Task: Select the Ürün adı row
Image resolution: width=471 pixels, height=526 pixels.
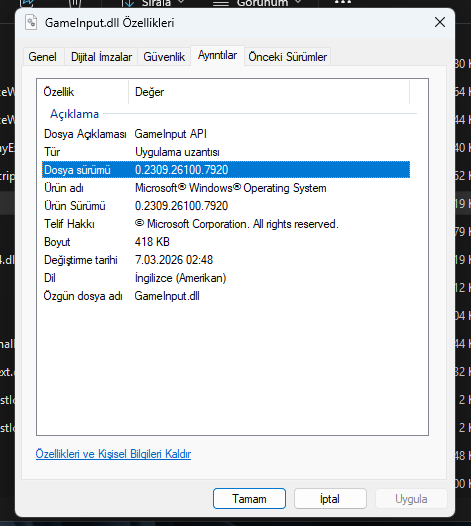Action: pos(226,188)
